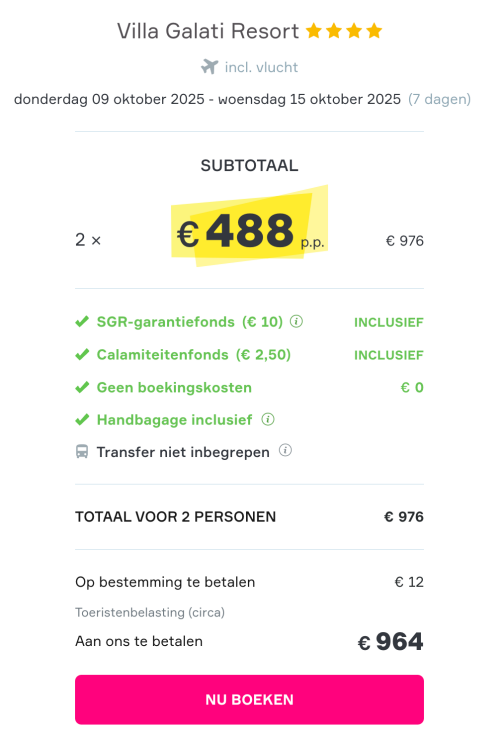This screenshot has width=500, height=738.
Task: Click the checkmark next to Geen boekingskosten
Action: tap(82, 387)
